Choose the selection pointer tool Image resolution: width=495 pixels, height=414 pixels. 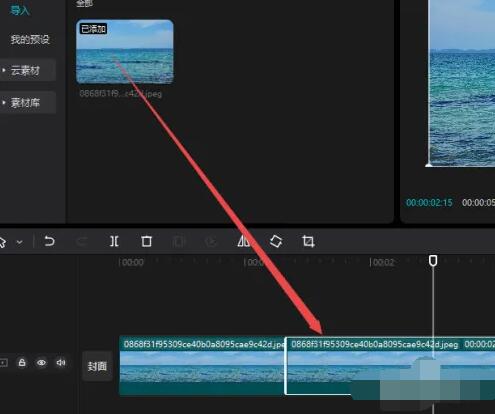3,242
